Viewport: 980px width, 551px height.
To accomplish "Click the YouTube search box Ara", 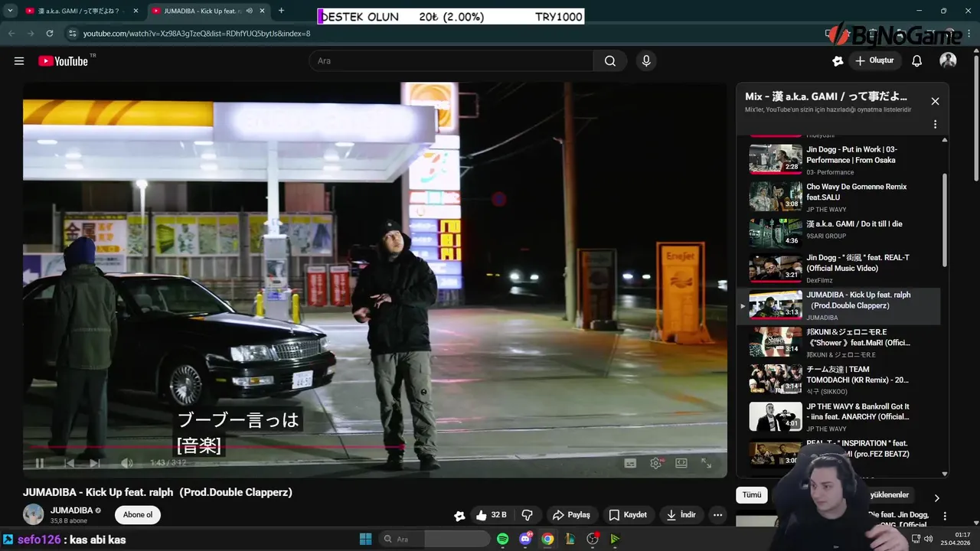I will point(451,61).
